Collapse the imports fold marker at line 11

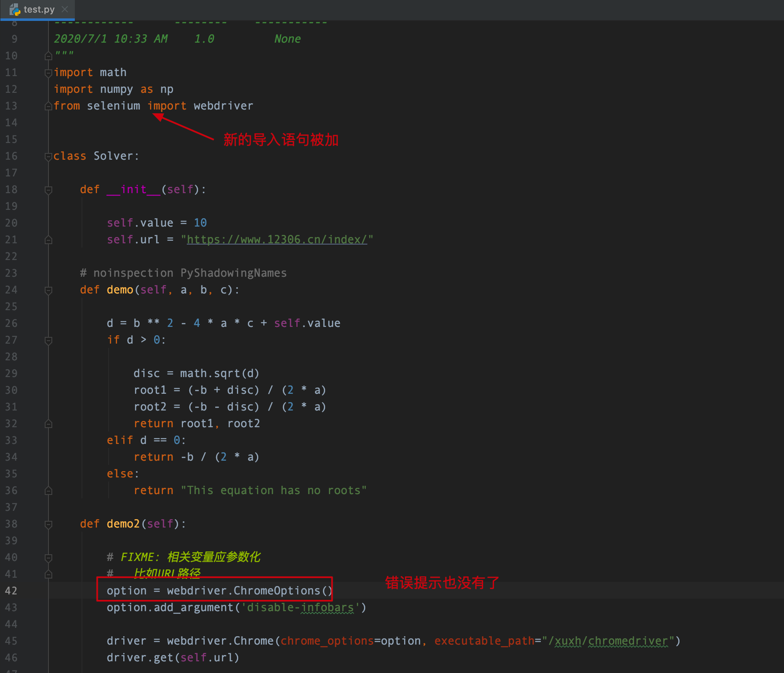click(48, 73)
